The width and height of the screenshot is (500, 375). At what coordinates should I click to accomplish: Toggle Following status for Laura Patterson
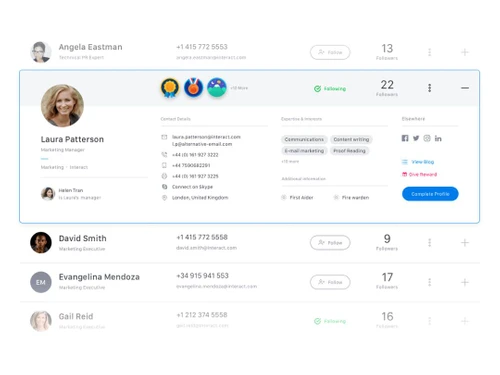[330, 89]
